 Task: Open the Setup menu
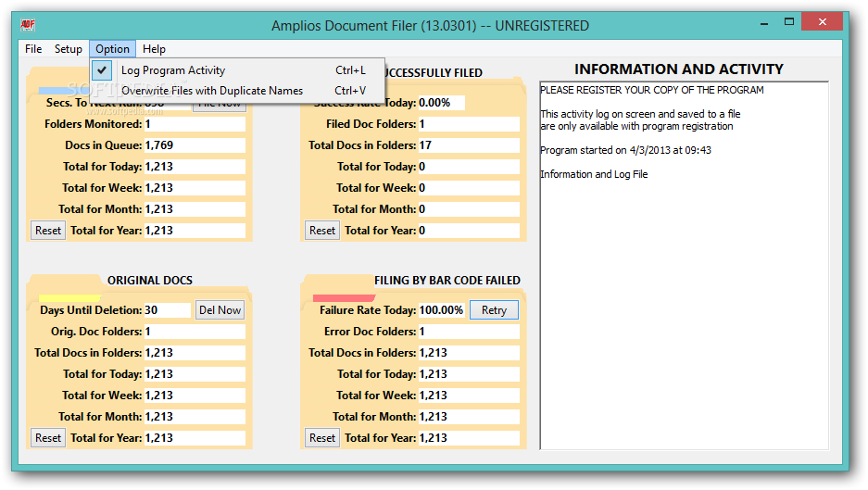(69, 49)
